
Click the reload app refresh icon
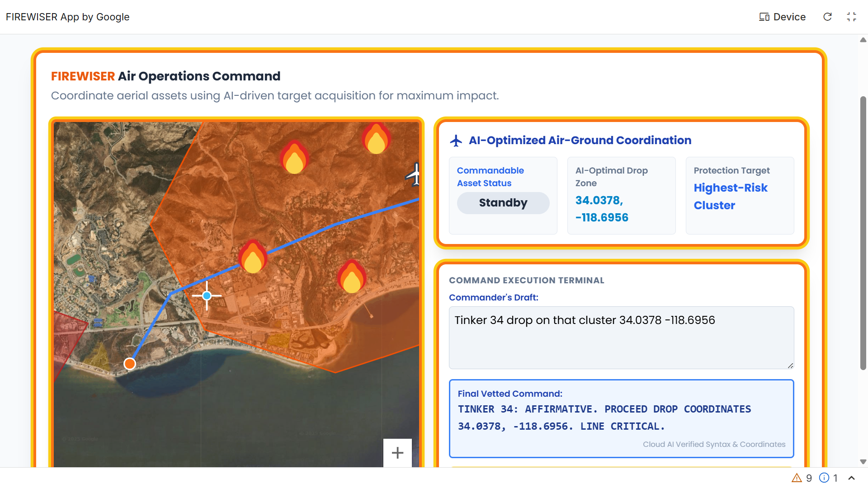coord(827,17)
